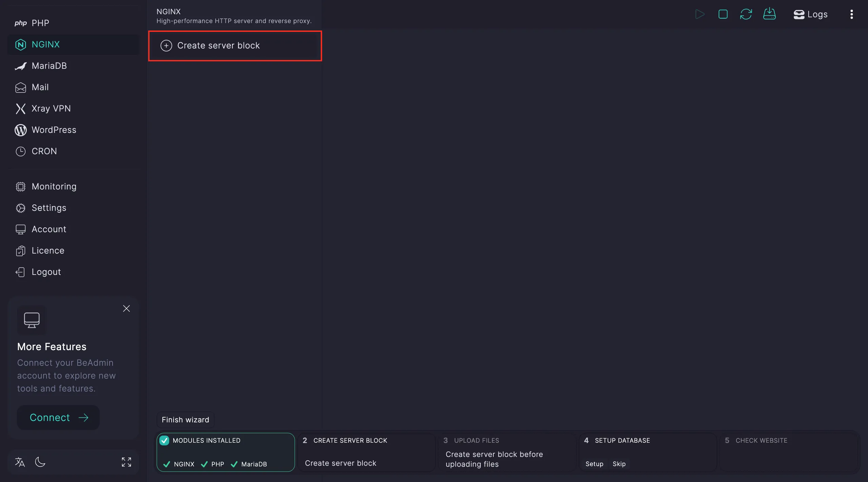Click the Licence clipboard icon
868x482 pixels.
tap(21, 251)
